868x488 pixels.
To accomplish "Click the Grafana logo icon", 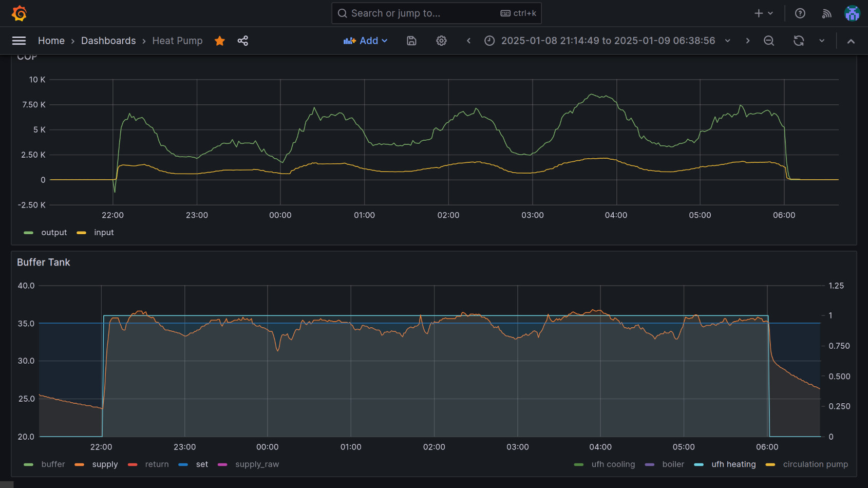I will click(19, 13).
